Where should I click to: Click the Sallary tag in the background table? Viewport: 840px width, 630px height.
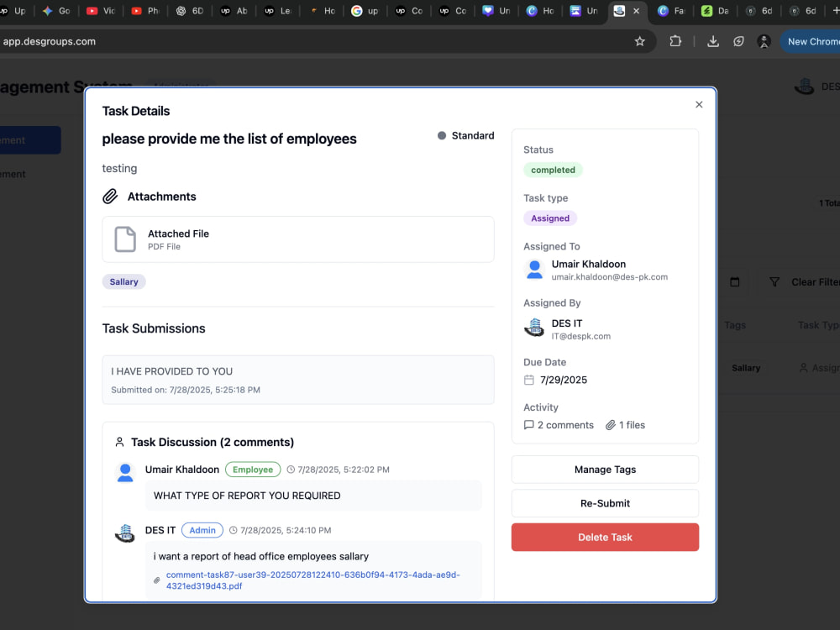point(746,368)
